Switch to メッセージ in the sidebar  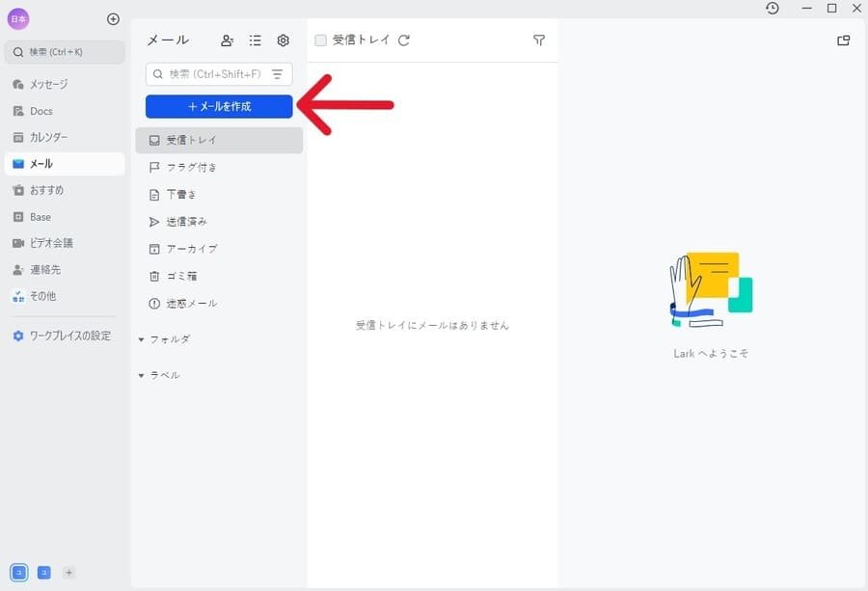coord(50,84)
